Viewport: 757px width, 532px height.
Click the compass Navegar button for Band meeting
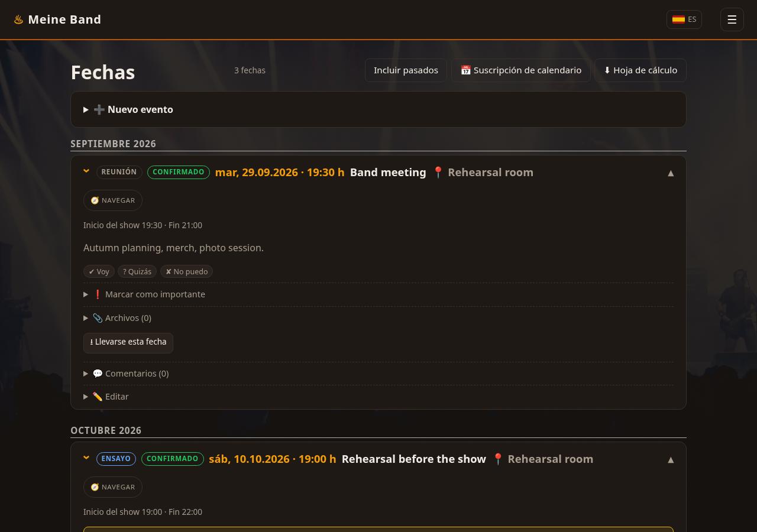[x=113, y=200]
